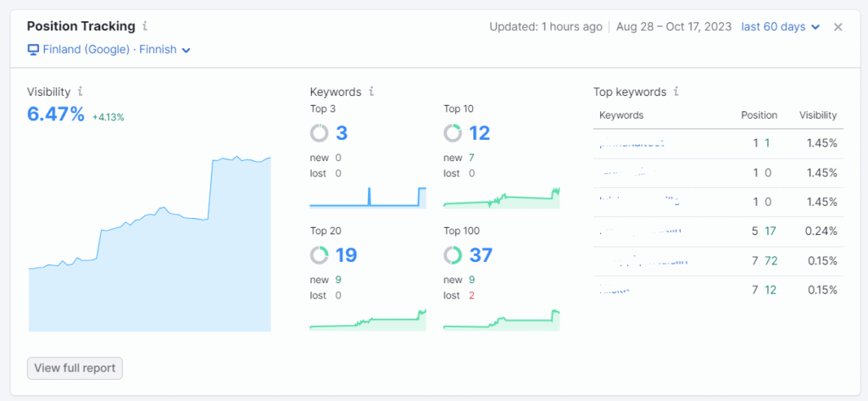Open the Top 100 keywords count 37
This screenshot has width=868, height=401.
point(480,255)
